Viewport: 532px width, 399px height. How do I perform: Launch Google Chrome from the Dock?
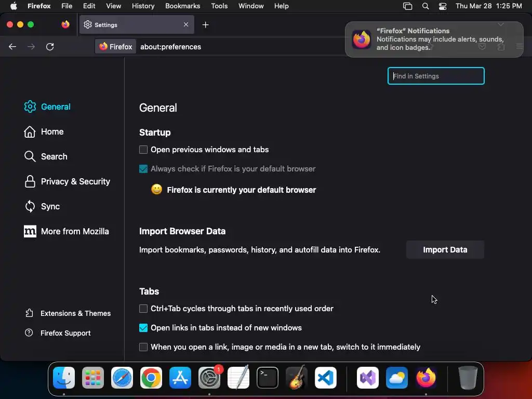click(x=151, y=378)
